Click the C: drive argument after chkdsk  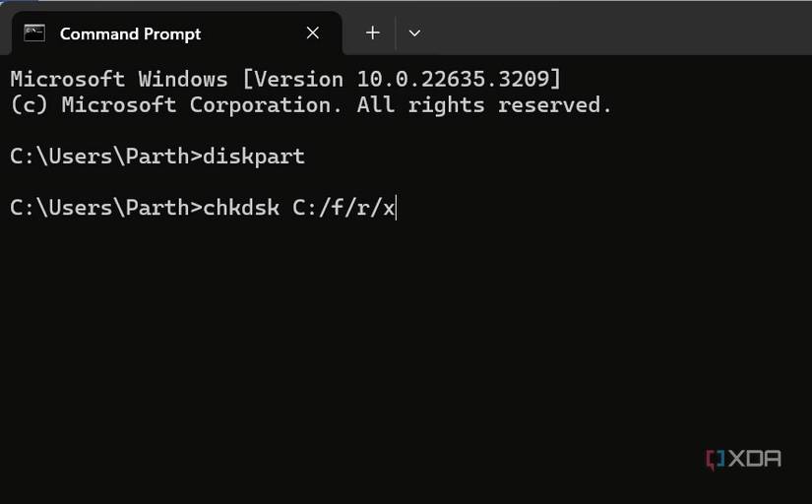pyautogui.click(x=305, y=208)
